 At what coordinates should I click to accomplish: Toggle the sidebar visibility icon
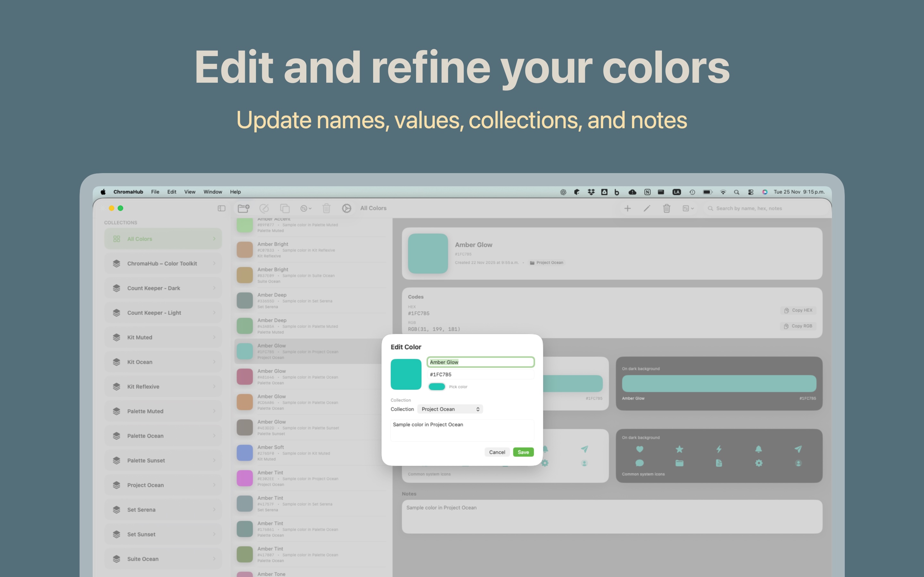pyautogui.click(x=221, y=208)
